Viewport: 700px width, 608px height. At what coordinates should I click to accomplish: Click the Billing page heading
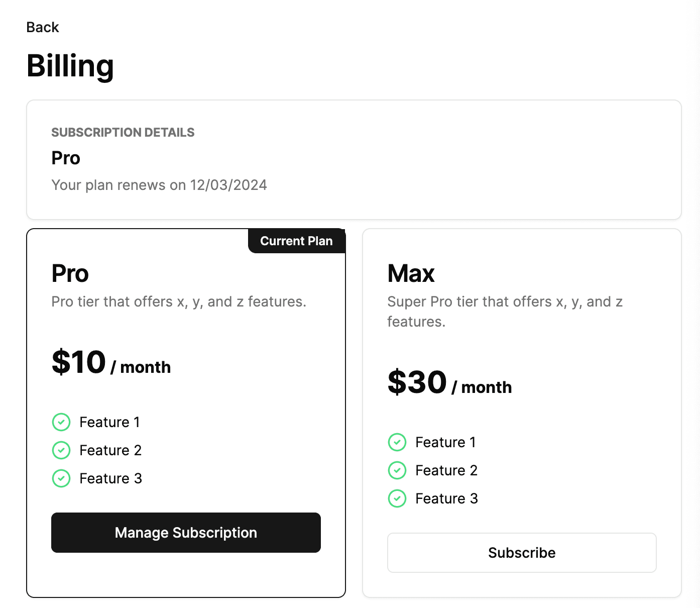click(70, 66)
